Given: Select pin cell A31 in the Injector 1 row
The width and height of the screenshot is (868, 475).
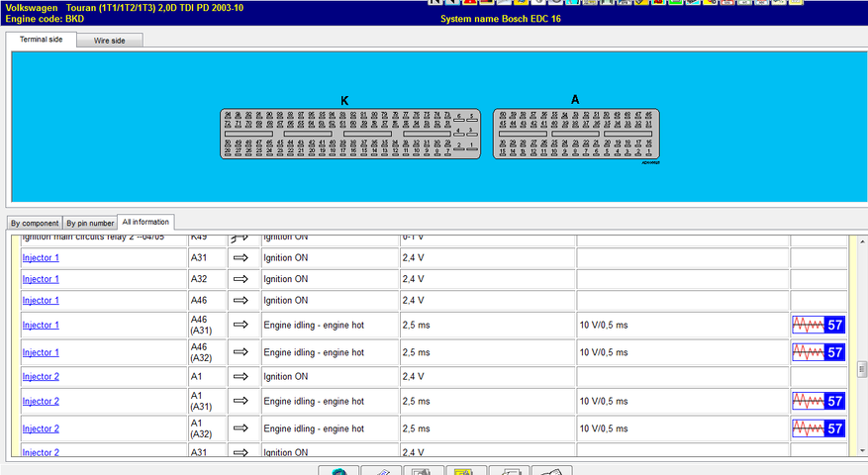Looking at the screenshot, I should pyautogui.click(x=208, y=258).
